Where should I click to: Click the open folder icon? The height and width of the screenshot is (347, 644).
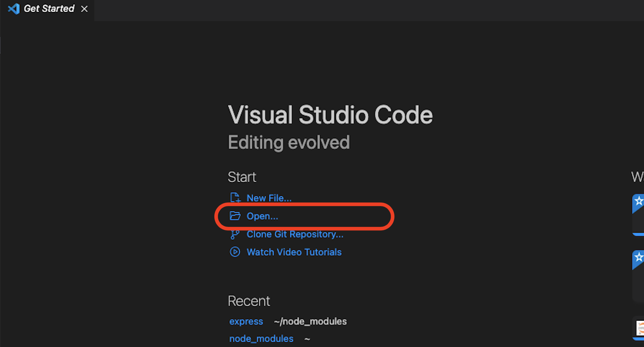coord(235,216)
